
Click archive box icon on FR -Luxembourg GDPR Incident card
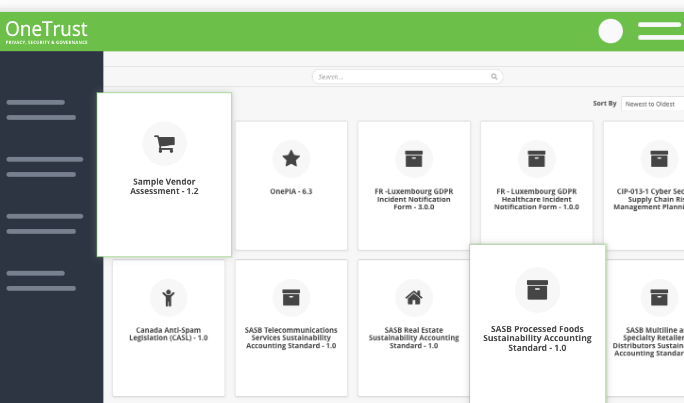coord(414,159)
